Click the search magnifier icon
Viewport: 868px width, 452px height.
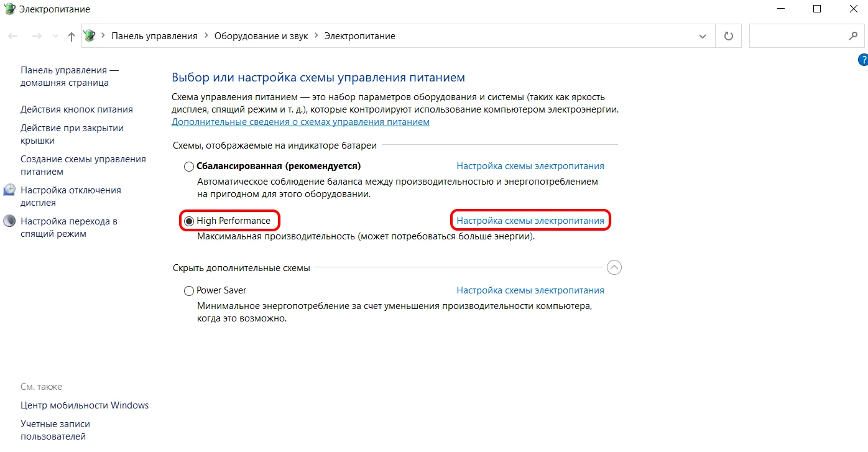(x=853, y=36)
